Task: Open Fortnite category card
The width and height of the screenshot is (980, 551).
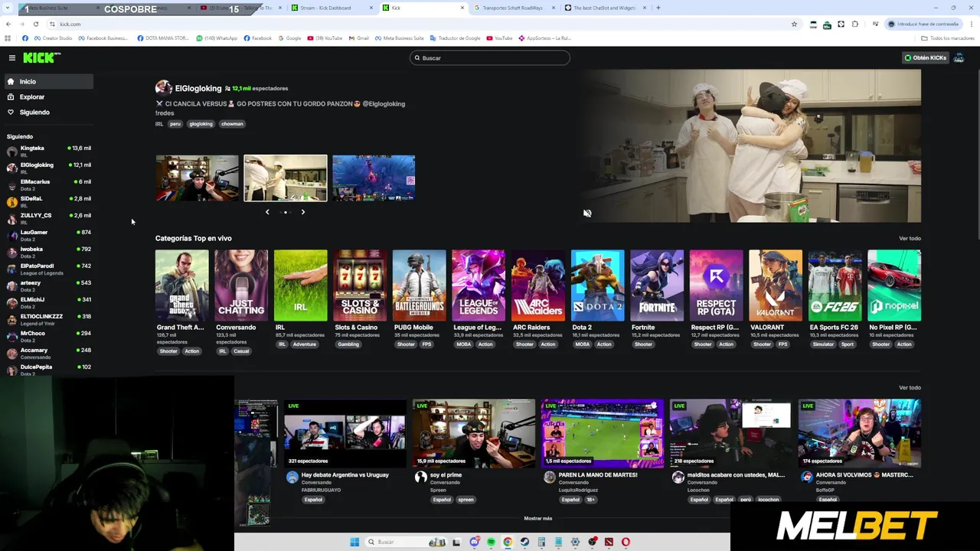Action: coord(657,285)
